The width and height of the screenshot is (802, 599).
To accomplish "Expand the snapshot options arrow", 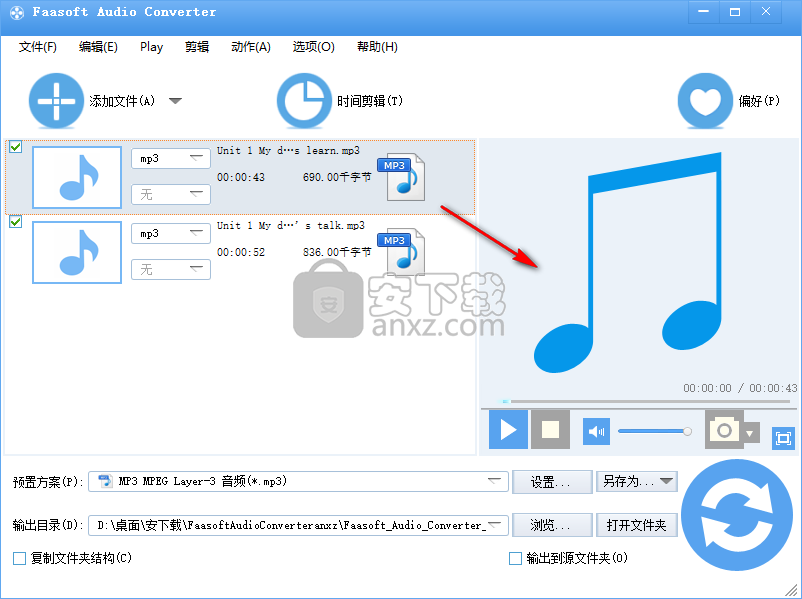I will pyautogui.click(x=750, y=434).
